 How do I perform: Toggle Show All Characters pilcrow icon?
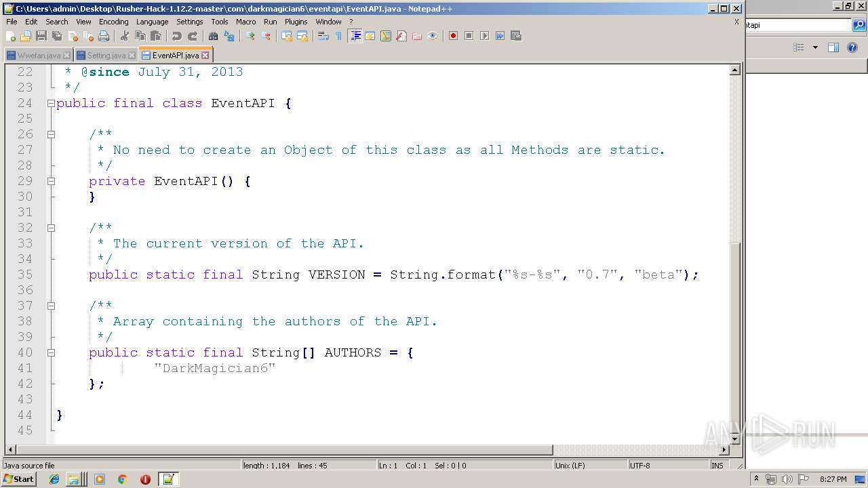point(339,36)
